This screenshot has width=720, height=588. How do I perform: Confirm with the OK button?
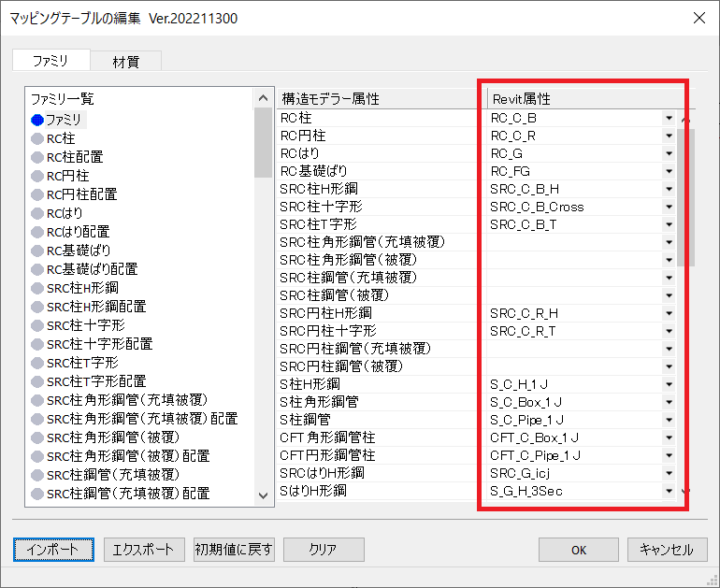[x=579, y=550]
